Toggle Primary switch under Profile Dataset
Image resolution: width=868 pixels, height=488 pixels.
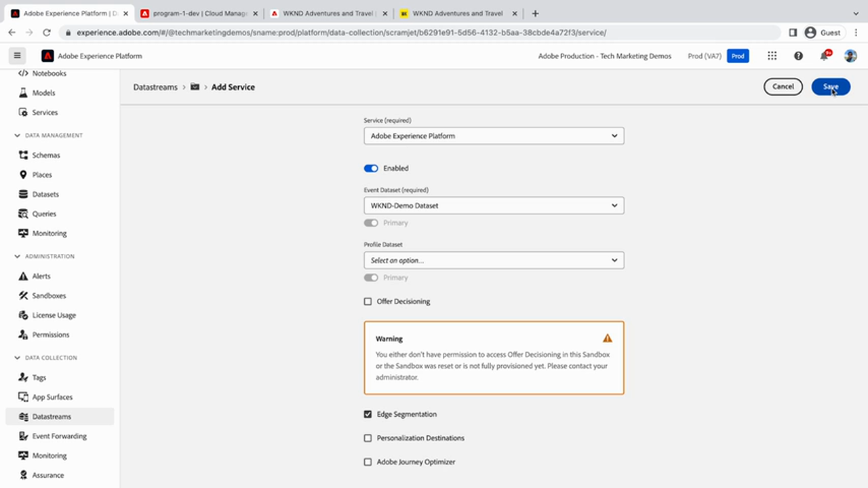point(371,278)
